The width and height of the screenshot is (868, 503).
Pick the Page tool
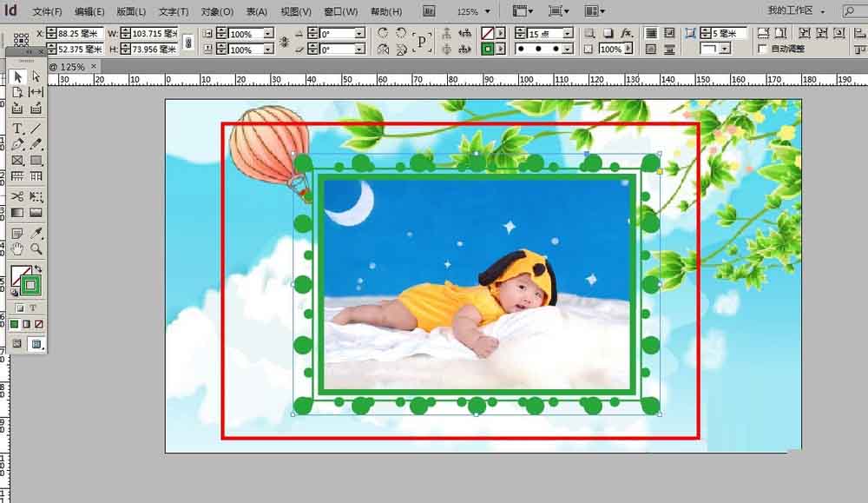point(17,92)
